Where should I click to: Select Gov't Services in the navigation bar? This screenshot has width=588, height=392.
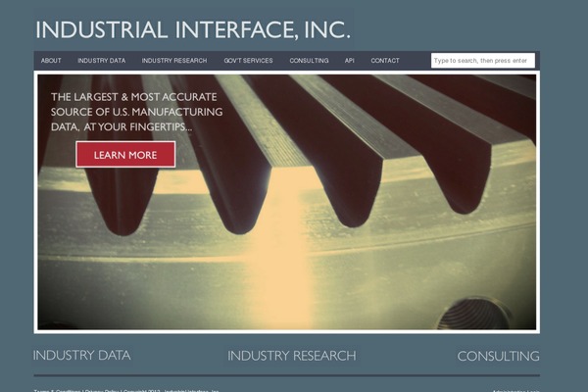[x=248, y=61]
